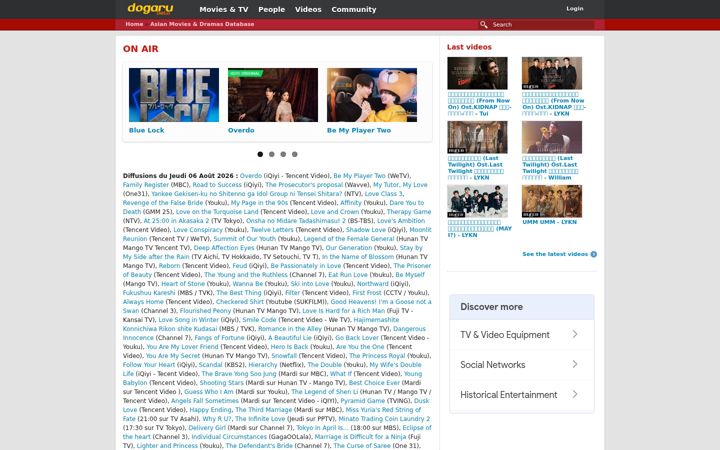Go to the Home breadcrumb

click(x=134, y=24)
